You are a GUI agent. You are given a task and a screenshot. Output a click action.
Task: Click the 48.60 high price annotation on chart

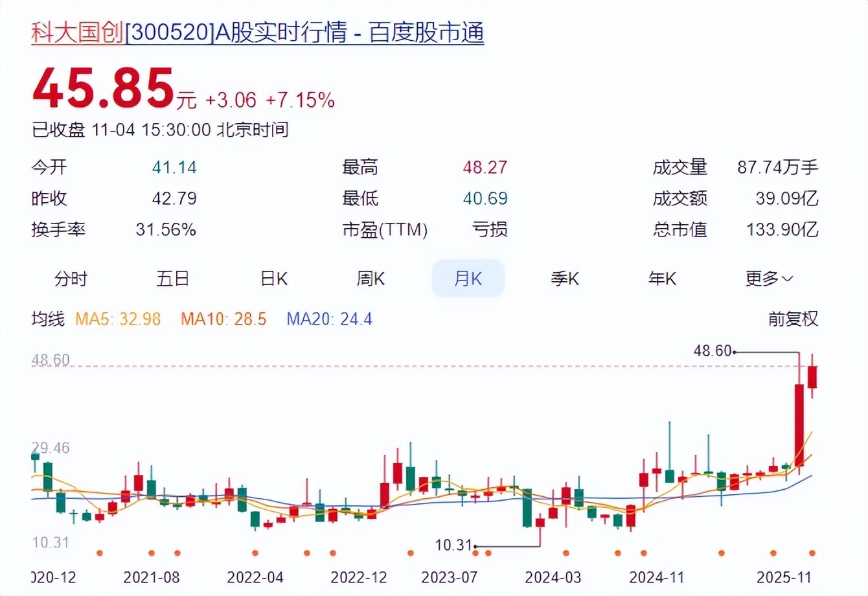coord(713,351)
